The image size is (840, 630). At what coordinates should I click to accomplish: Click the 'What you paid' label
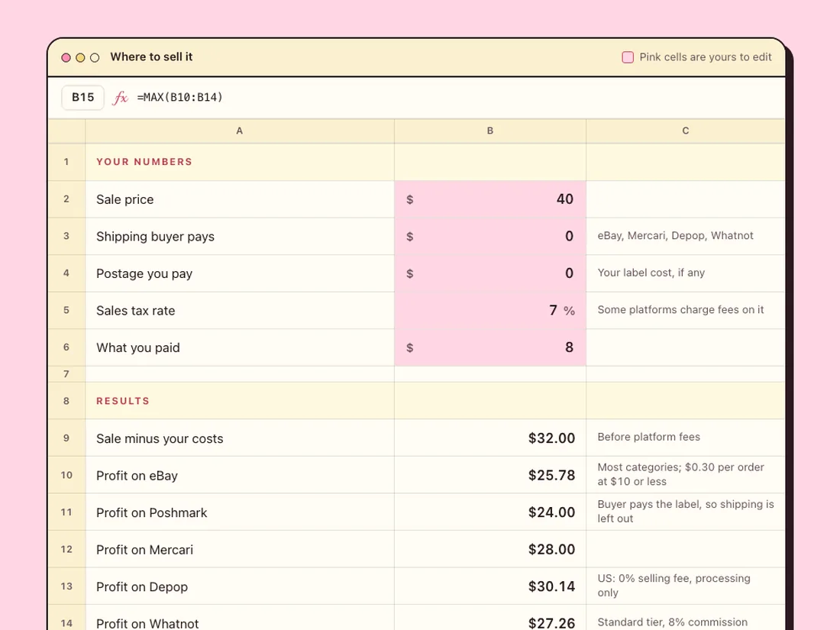tap(138, 347)
